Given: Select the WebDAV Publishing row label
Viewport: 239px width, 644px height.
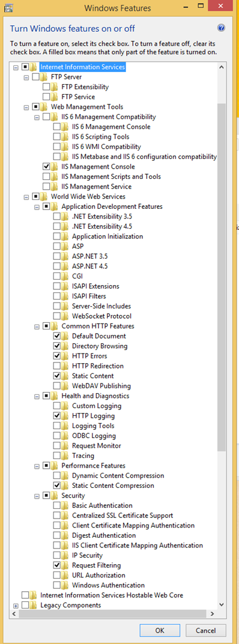Looking at the screenshot, I should [101, 386].
